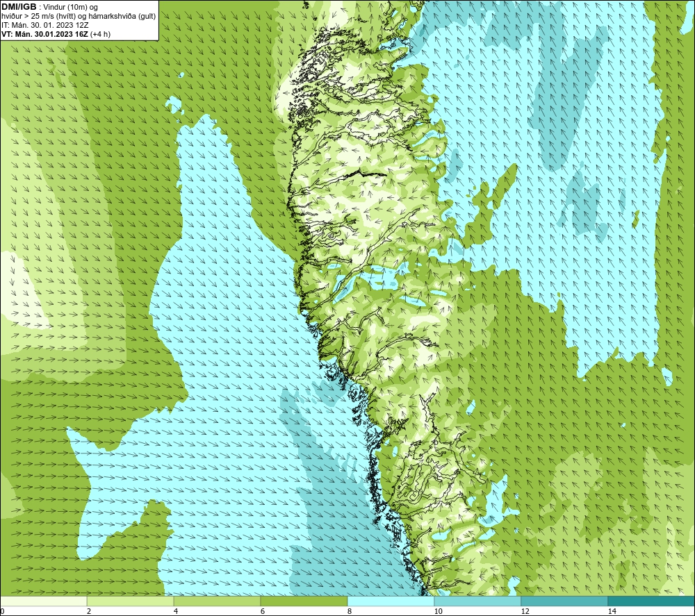The height and width of the screenshot is (616, 695).
Task: Click the above 14 m/s dark teal swatch
Action: (x=652, y=601)
